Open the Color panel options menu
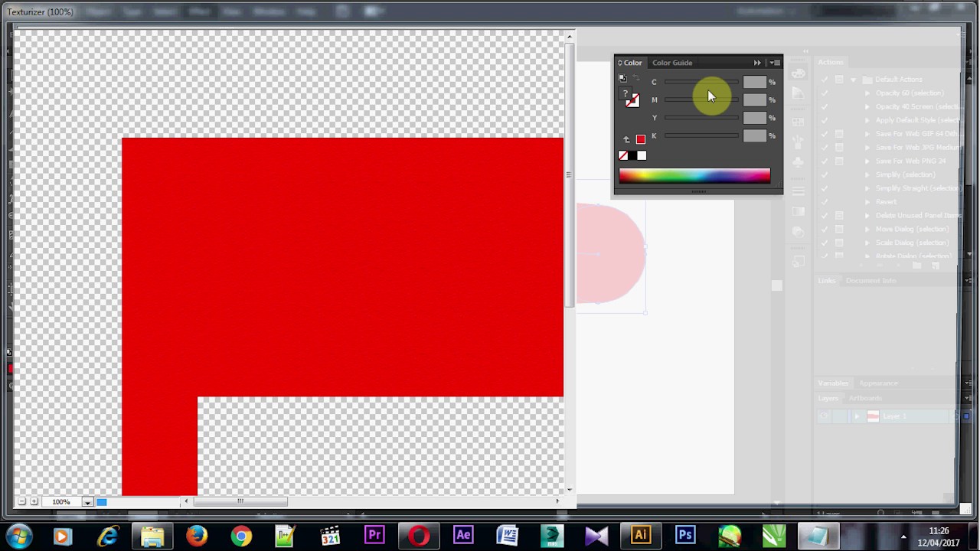Screen dimensions: 980x551 pyautogui.click(x=776, y=63)
